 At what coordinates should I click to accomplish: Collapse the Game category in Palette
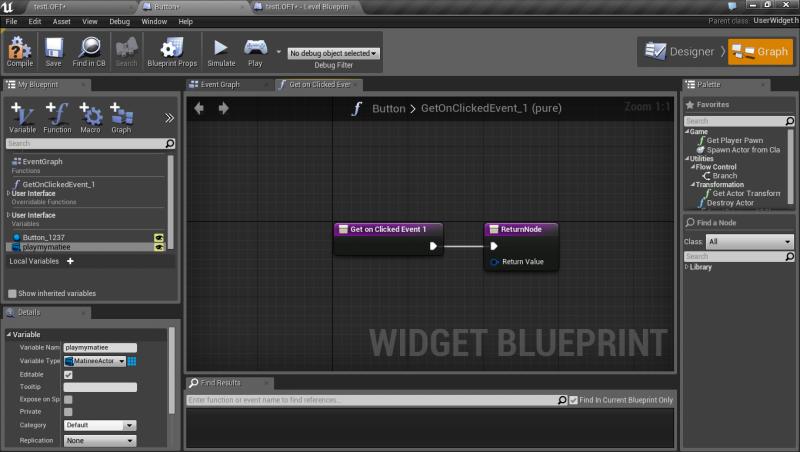687,132
